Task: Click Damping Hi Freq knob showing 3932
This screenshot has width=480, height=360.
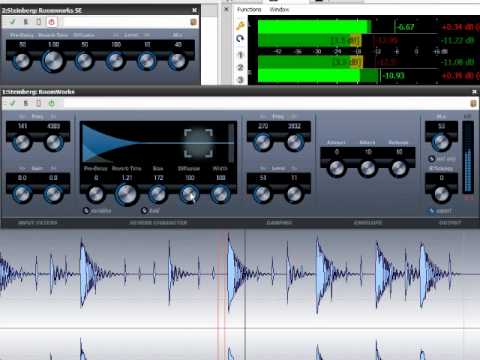Action: click(294, 142)
